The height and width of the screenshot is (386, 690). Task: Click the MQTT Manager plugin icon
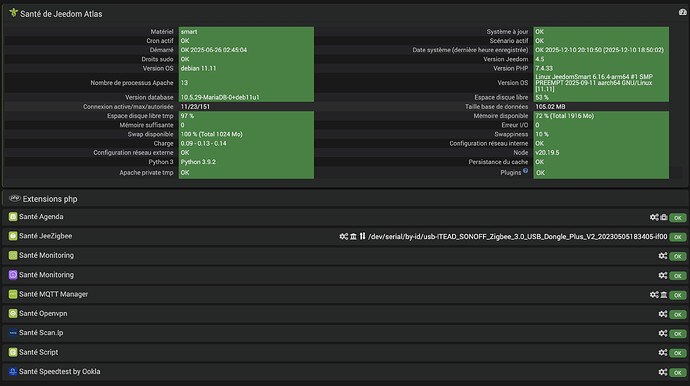pos(13,294)
